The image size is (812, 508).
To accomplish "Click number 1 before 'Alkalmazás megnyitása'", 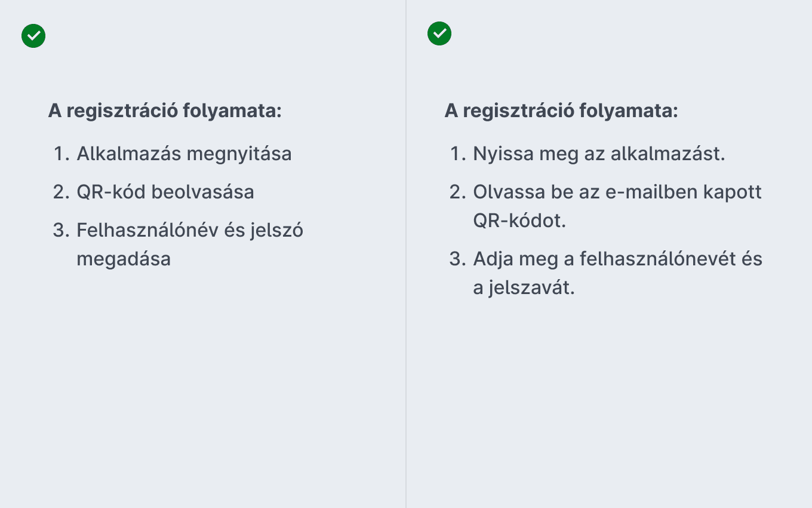I will point(62,154).
